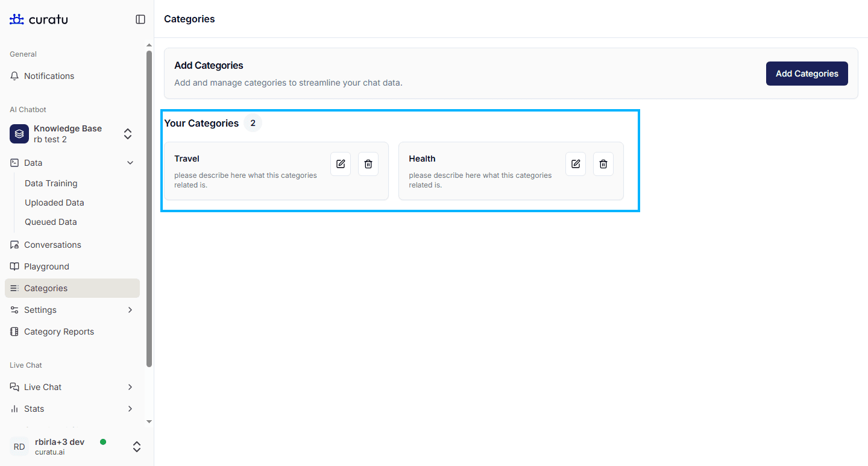Edit the Travel category
868x466 pixels.
tap(341, 164)
